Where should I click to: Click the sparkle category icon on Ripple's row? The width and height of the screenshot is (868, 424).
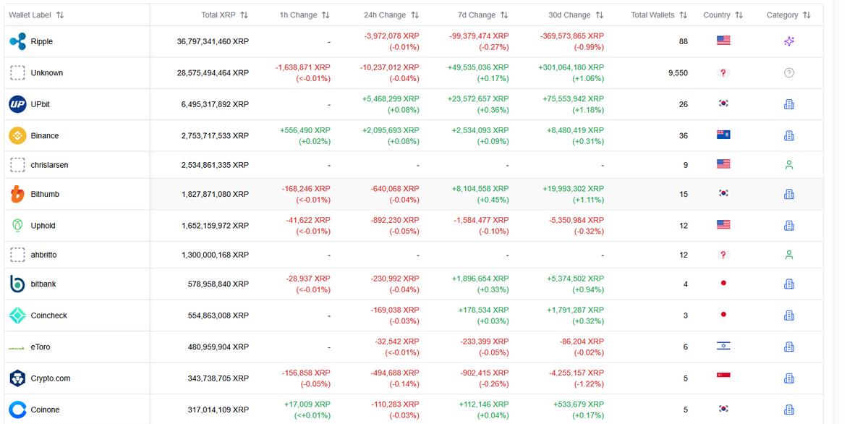(788, 41)
